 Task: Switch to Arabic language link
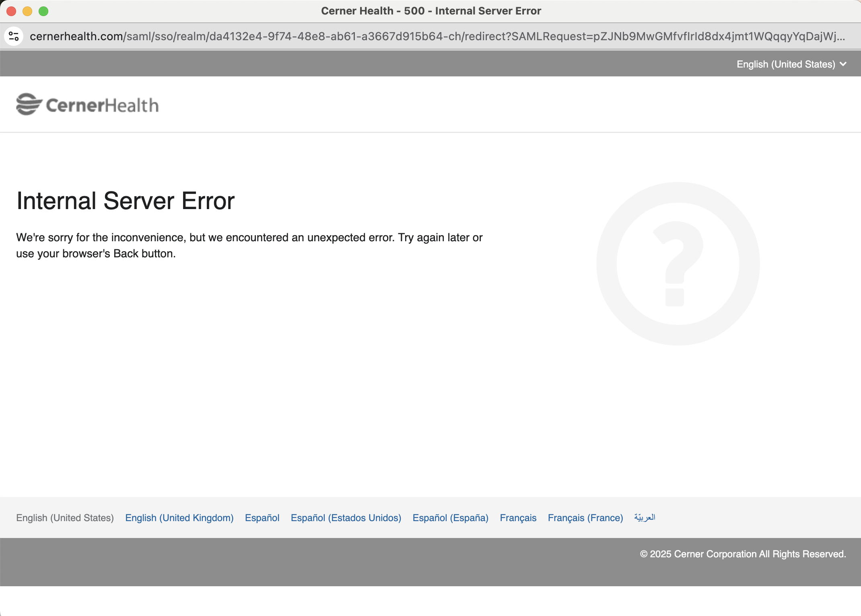coord(645,517)
